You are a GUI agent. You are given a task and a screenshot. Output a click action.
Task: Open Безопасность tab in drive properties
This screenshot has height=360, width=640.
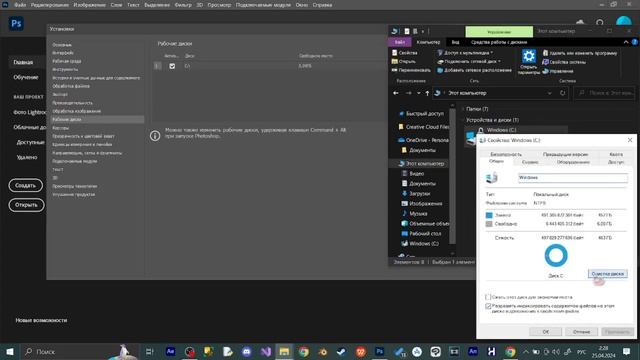click(x=506, y=154)
